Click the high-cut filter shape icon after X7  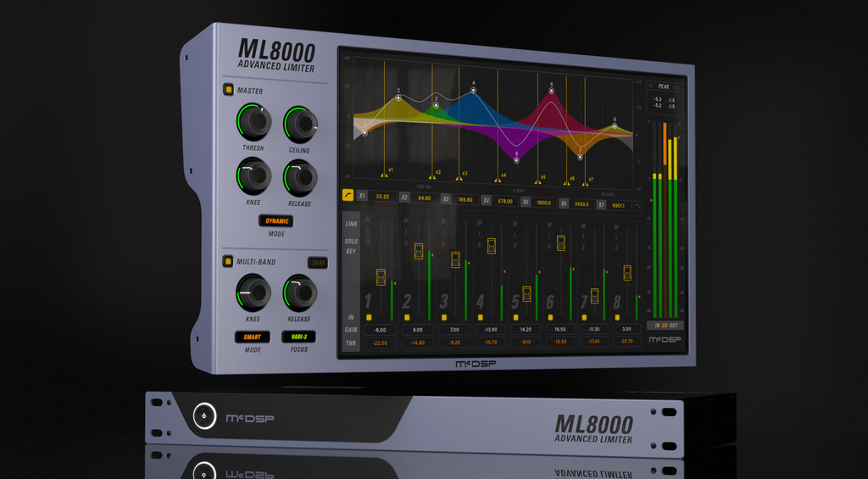[637, 205]
